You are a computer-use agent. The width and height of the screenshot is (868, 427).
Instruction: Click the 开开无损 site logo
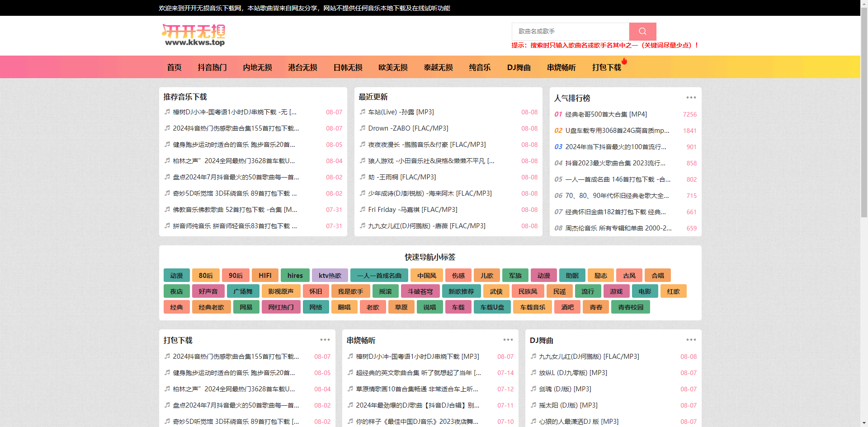click(x=194, y=35)
